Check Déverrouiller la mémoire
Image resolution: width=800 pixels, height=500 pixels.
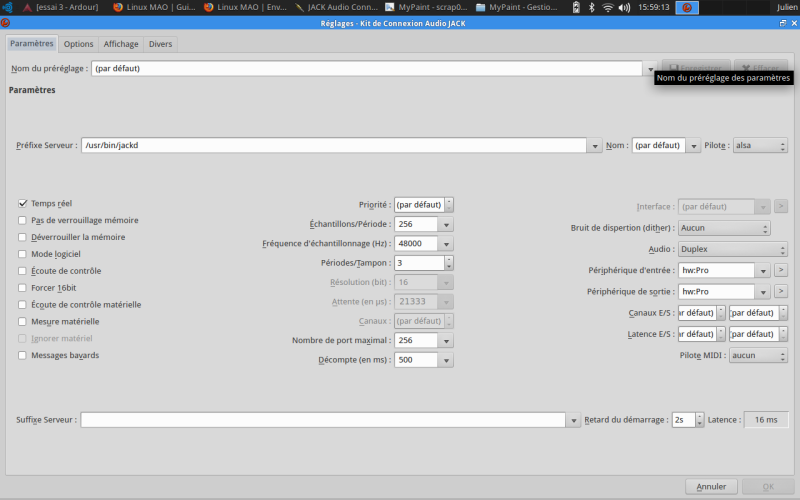[22, 237]
